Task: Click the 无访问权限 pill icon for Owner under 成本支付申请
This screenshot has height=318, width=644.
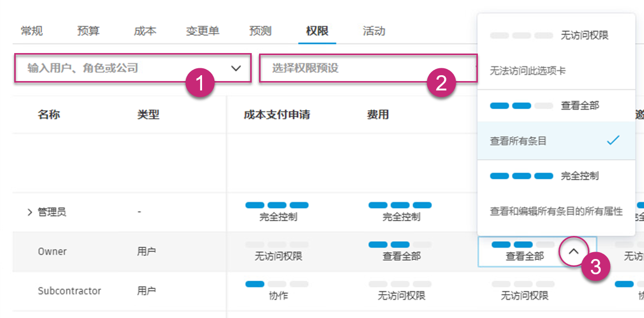Action: 277,244
